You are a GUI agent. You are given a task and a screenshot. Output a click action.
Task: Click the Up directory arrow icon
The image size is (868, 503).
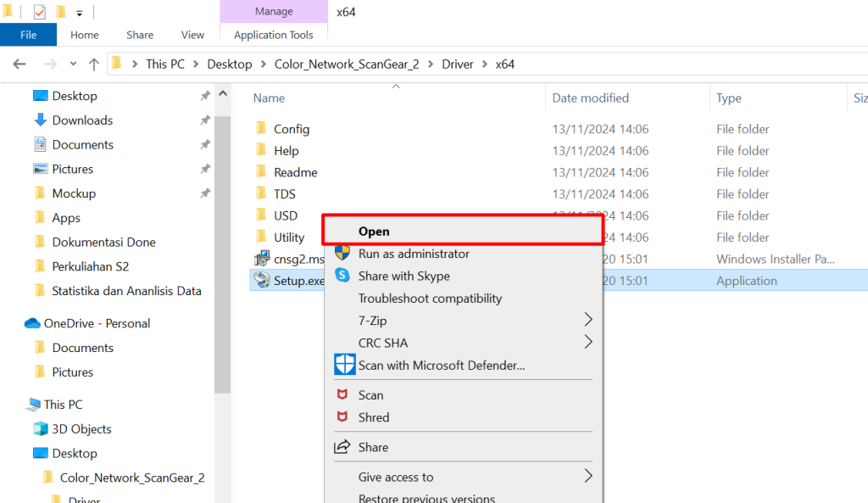[x=94, y=64]
